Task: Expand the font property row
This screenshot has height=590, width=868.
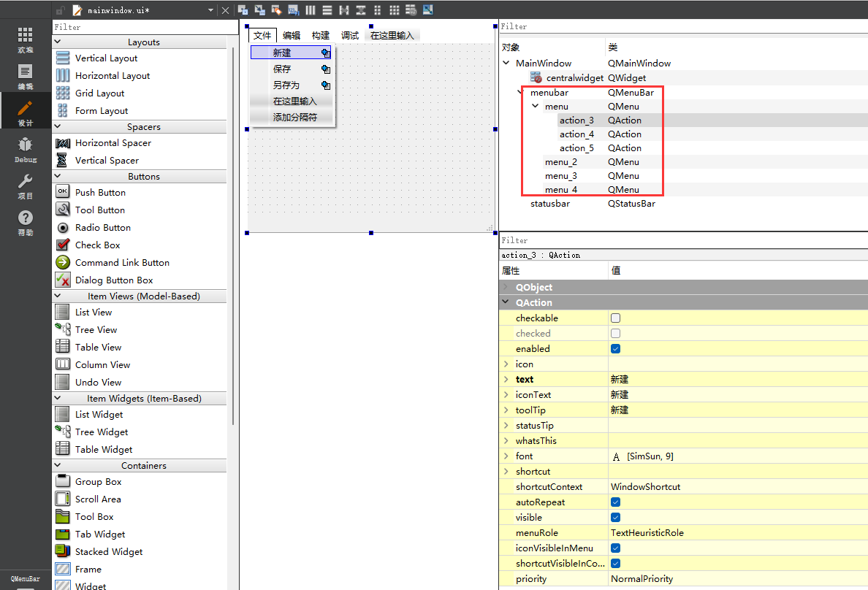Action: (x=506, y=456)
